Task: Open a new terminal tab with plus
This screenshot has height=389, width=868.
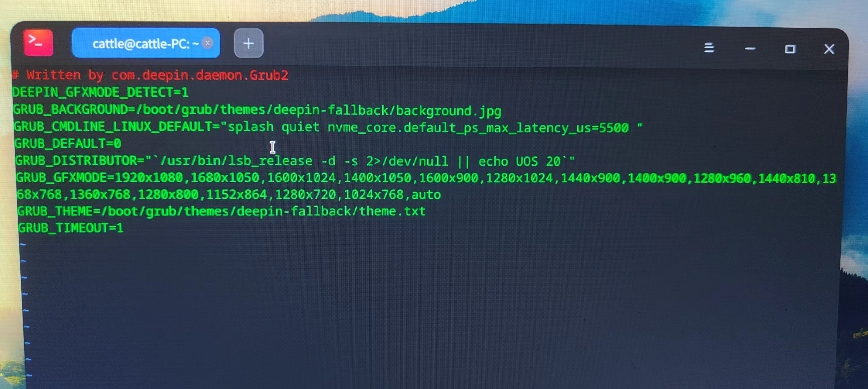Action: tap(248, 43)
